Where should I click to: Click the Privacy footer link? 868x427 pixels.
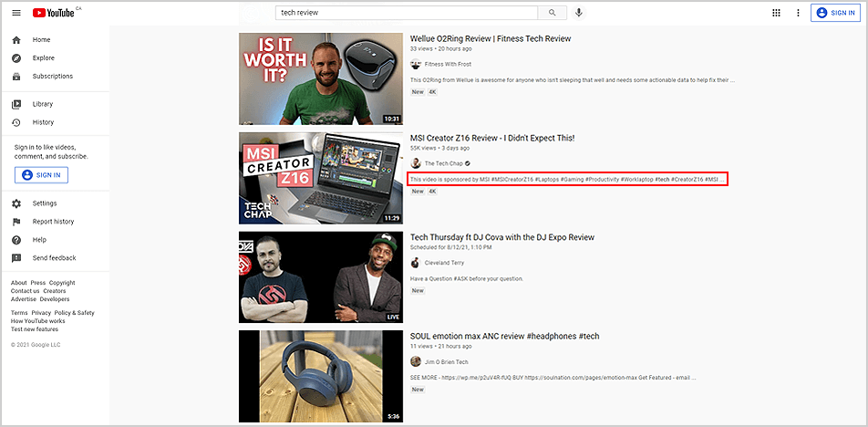pos(41,313)
